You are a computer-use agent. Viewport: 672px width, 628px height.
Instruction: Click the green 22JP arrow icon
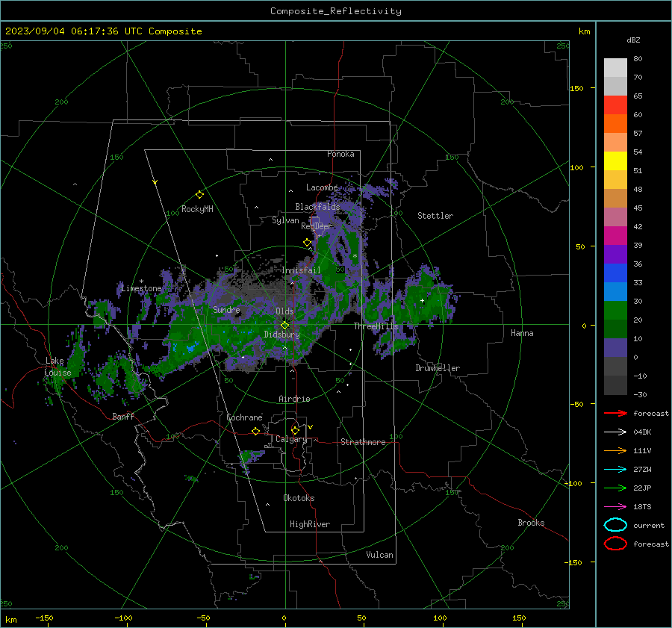[615, 488]
